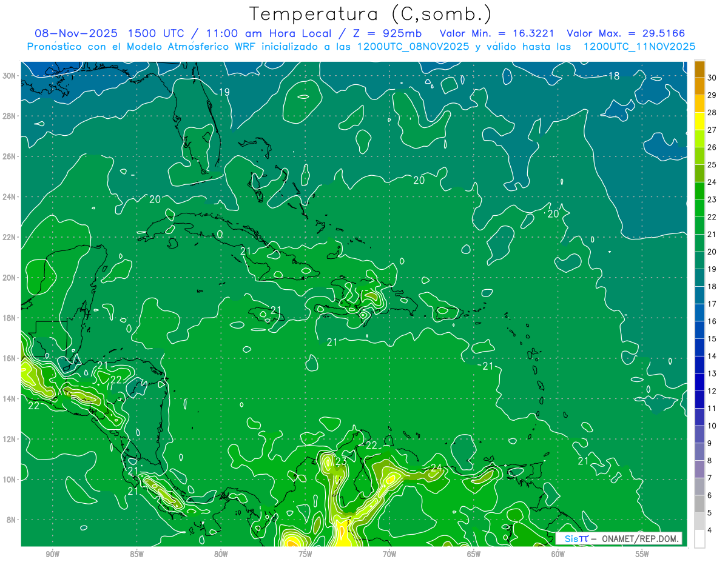Click the 18N latitude axis label

click(x=10, y=318)
